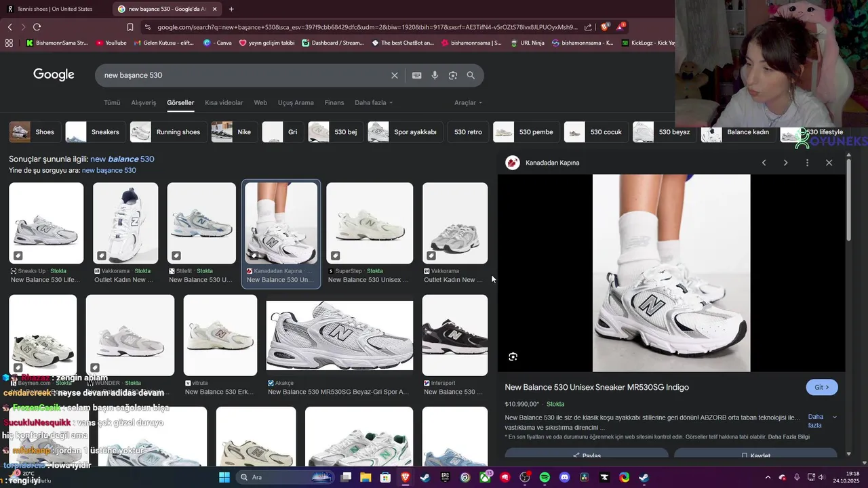Viewport: 868px width, 488px height.
Task: Click the browser address bar URL
Action: click(x=368, y=27)
